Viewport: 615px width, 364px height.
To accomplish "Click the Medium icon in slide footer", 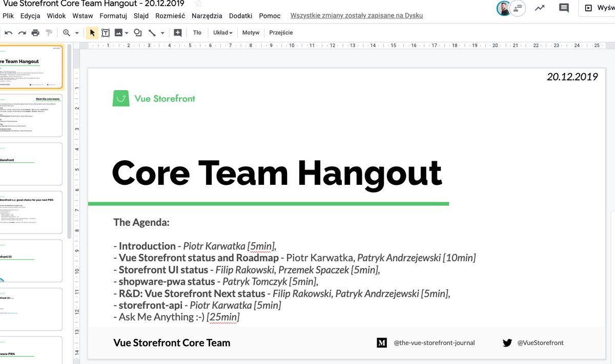I will (x=381, y=343).
